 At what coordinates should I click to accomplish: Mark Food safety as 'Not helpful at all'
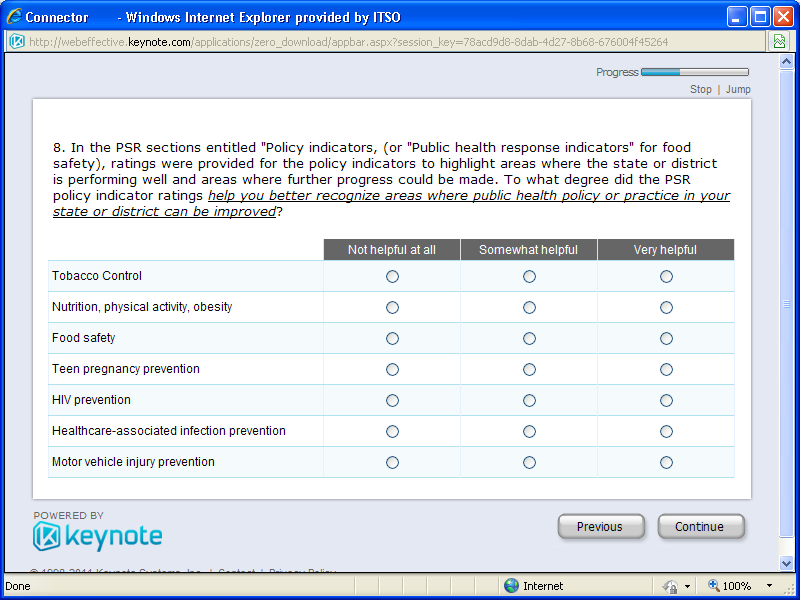392,339
